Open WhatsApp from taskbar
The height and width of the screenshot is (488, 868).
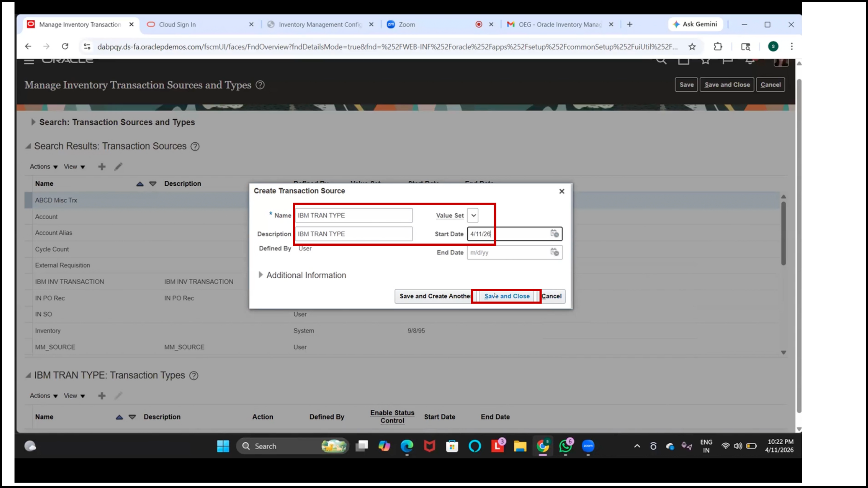click(565, 446)
